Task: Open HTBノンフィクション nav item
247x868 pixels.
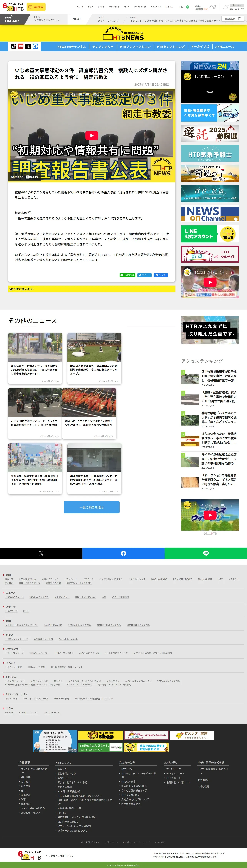Action: coord(135,46)
